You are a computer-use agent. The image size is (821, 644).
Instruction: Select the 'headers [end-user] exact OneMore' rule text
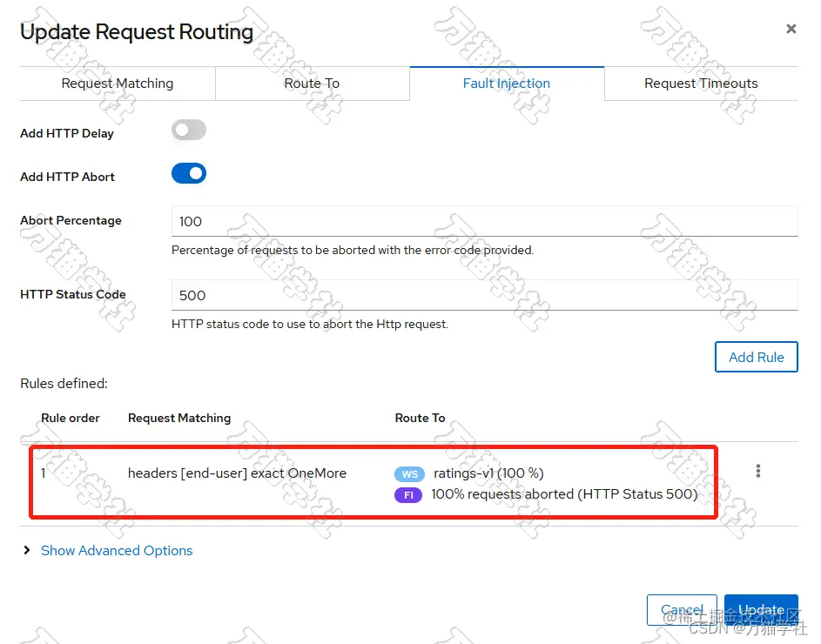click(x=237, y=473)
